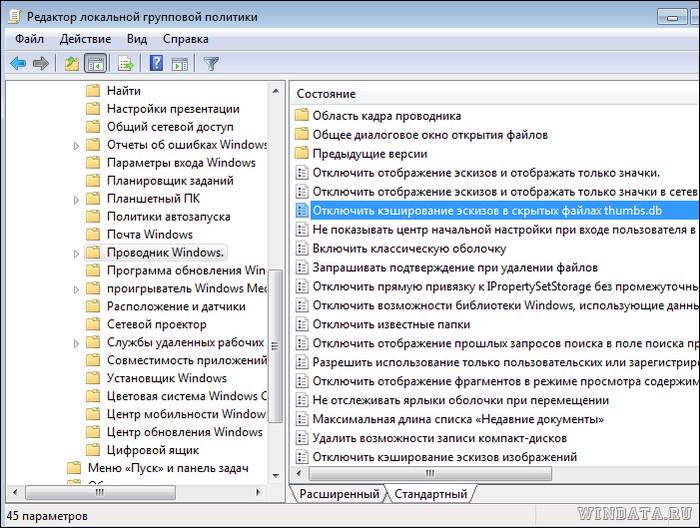Click the Export list toolbar icon
Viewport: 700px width, 528px height.
(x=126, y=64)
